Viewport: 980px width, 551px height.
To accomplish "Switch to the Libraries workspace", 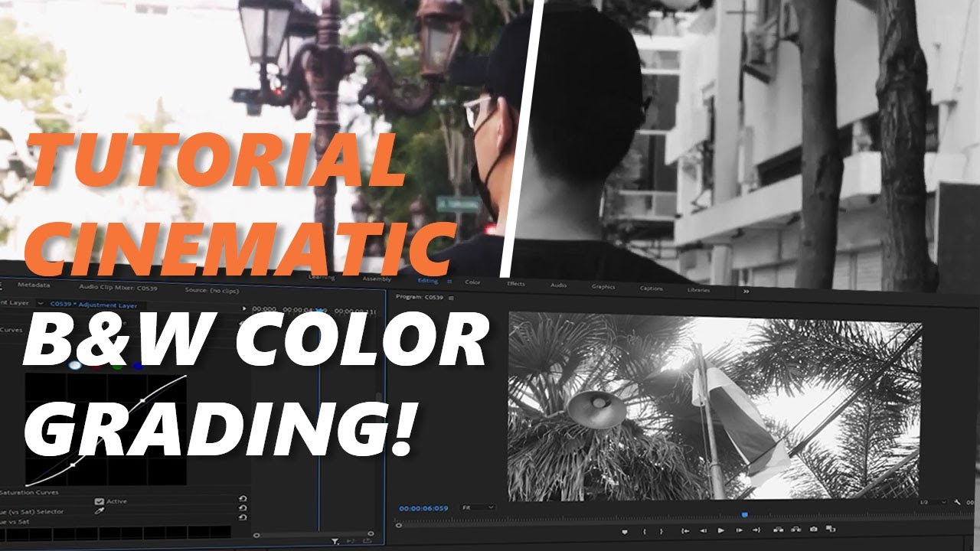I will click(x=698, y=290).
